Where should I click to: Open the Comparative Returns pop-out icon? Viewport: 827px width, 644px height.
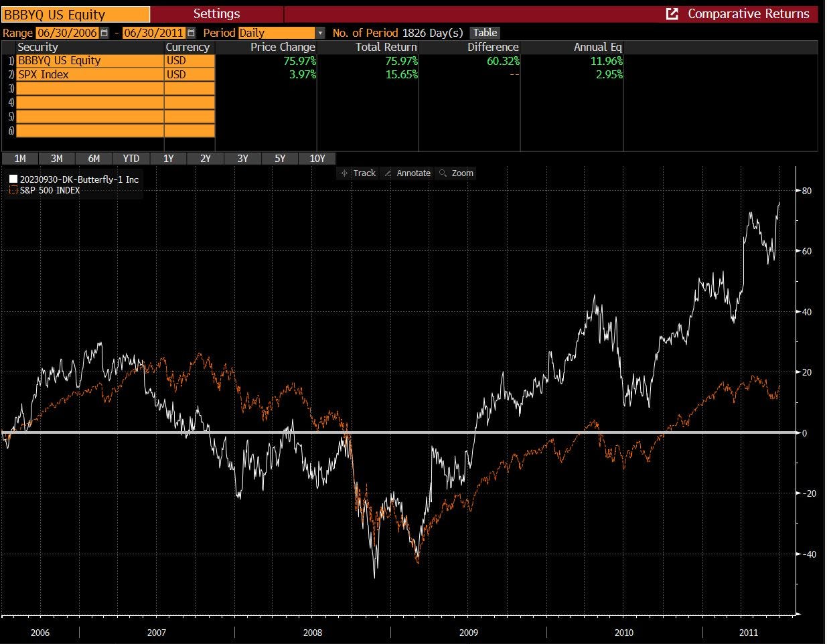click(x=672, y=14)
